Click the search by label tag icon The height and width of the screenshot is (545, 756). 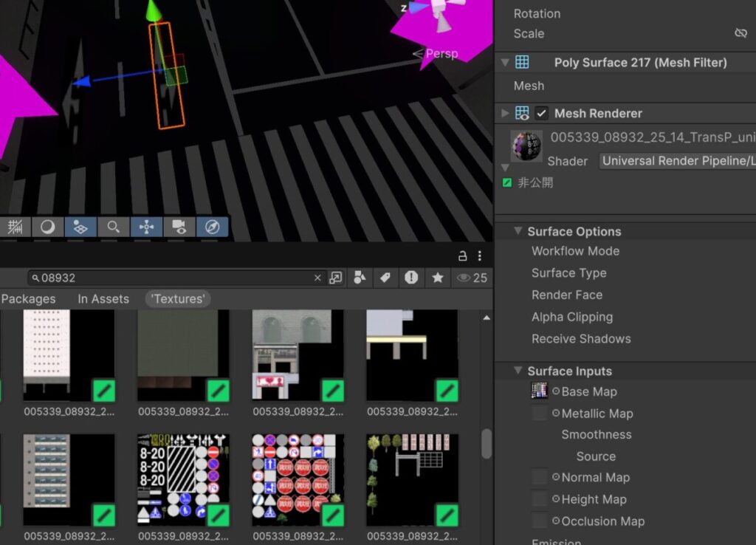(385, 278)
